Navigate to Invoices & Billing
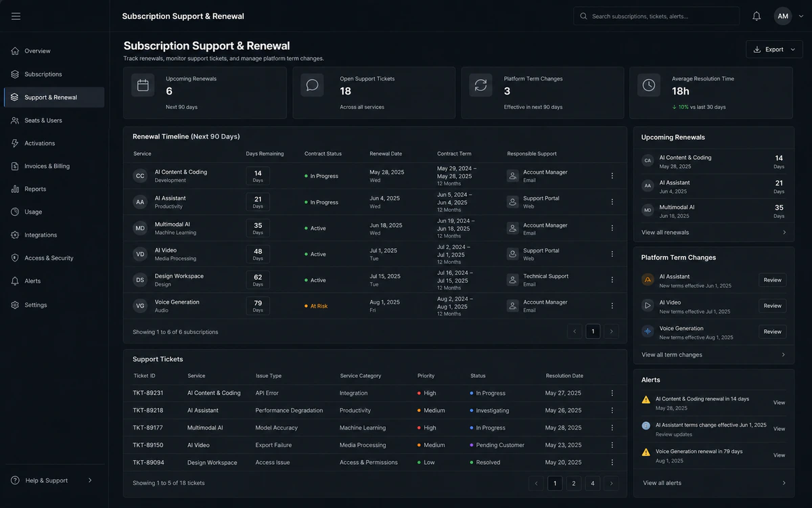This screenshot has width=812, height=508. 54,166
